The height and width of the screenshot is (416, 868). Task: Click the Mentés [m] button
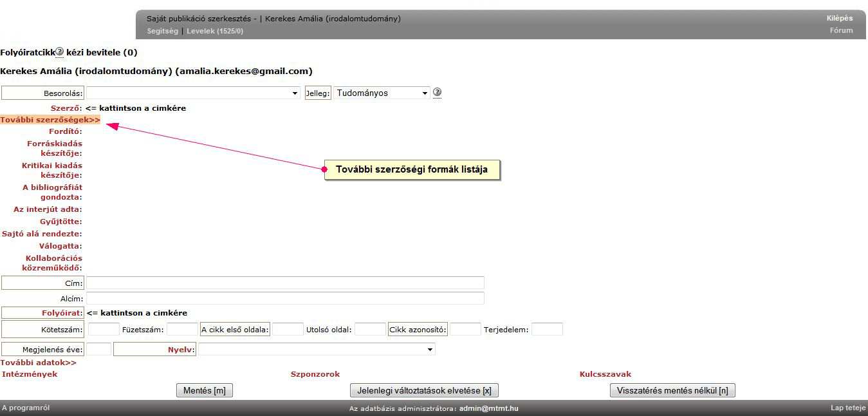(x=205, y=390)
